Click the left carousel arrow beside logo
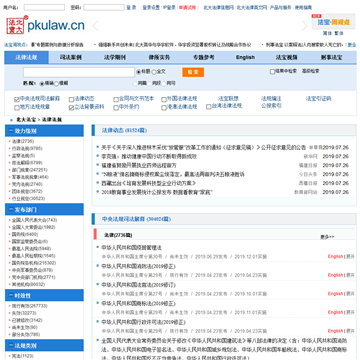360x360 pixels. [95, 26]
